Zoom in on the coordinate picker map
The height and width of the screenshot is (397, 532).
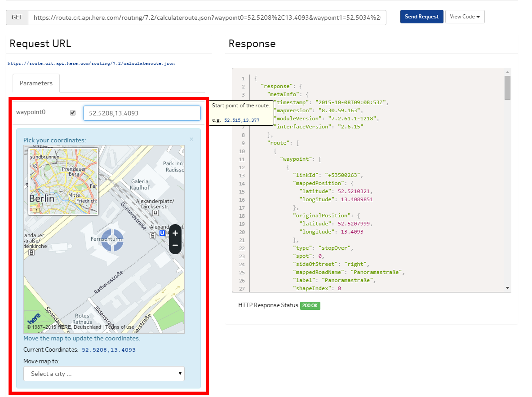click(x=175, y=233)
